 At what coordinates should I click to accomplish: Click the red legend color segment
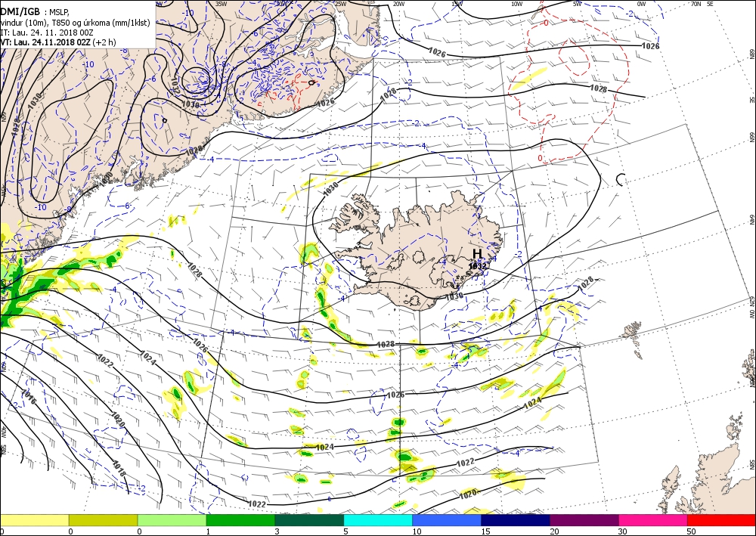point(721,520)
